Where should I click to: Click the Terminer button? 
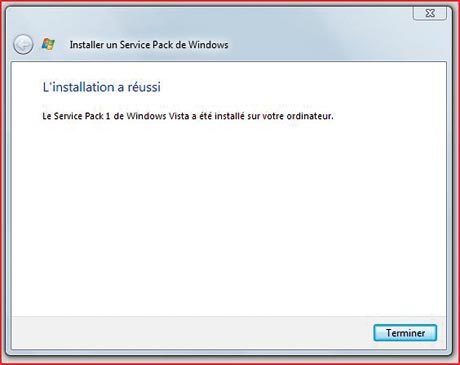coord(405,333)
